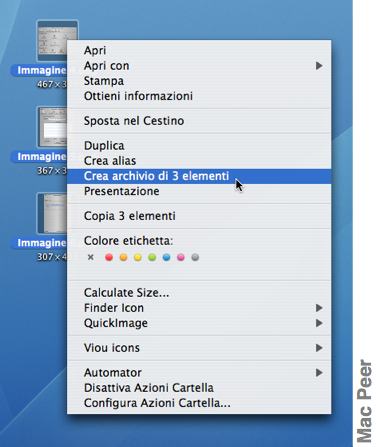This screenshot has height=447, width=376.
Task: Select Disattiva Azioni Cartella
Action: [x=199, y=388]
